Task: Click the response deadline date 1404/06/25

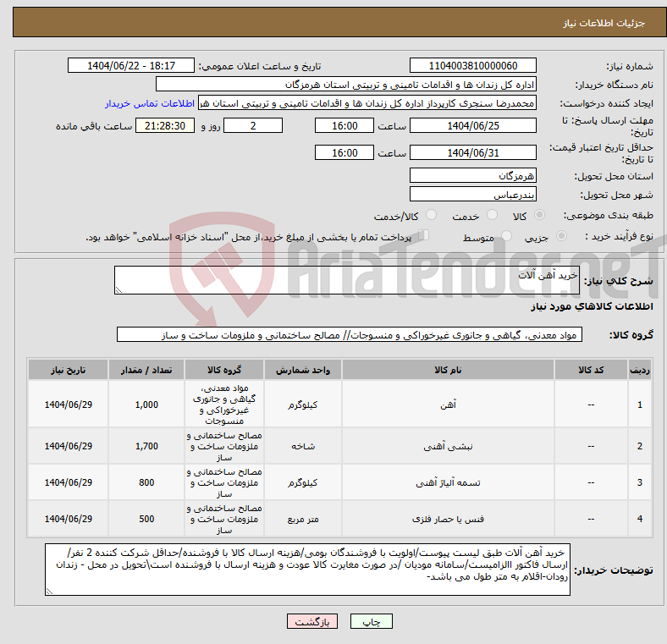Action: click(x=472, y=126)
